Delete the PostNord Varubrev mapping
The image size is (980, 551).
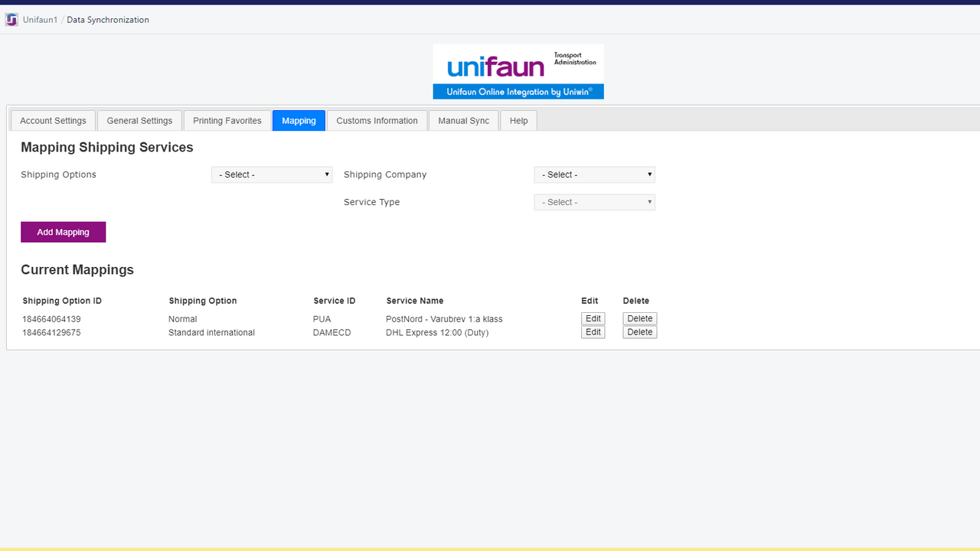coord(639,318)
